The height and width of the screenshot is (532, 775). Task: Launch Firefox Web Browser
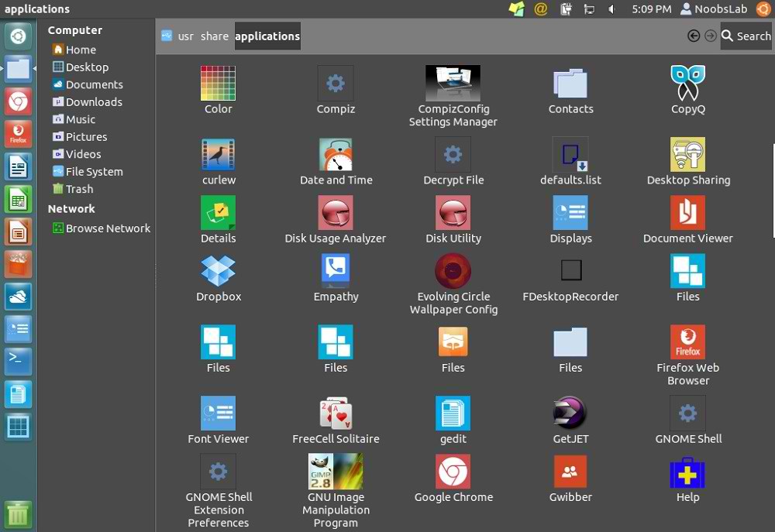(688, 342)
